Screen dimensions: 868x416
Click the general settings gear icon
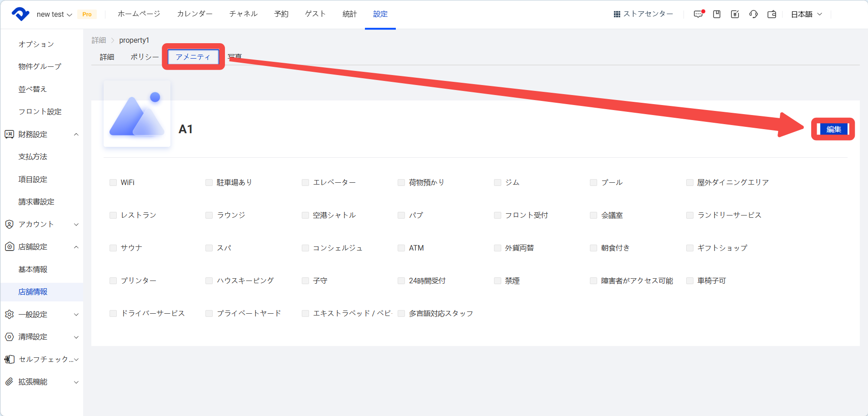[9, 314]
